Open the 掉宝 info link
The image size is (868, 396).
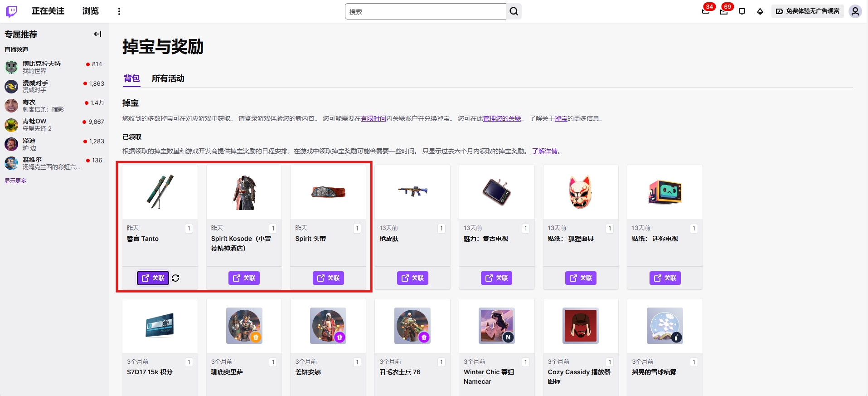point(561,118)
